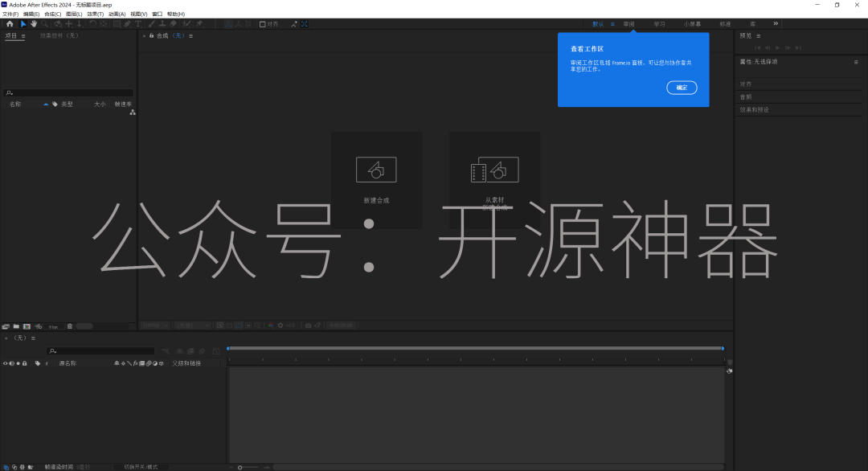Open the 合成(C) menu

pos(52,14)
